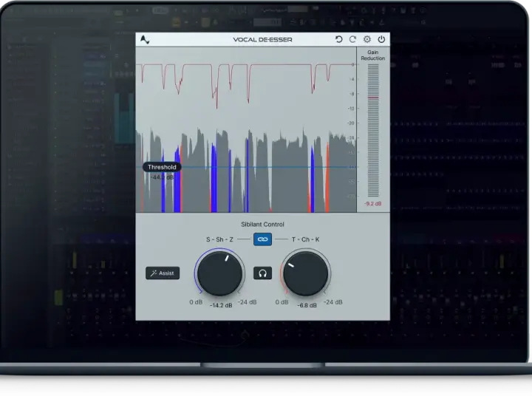
Task: Toggle the plugin power button
Action: pos(381,39)
